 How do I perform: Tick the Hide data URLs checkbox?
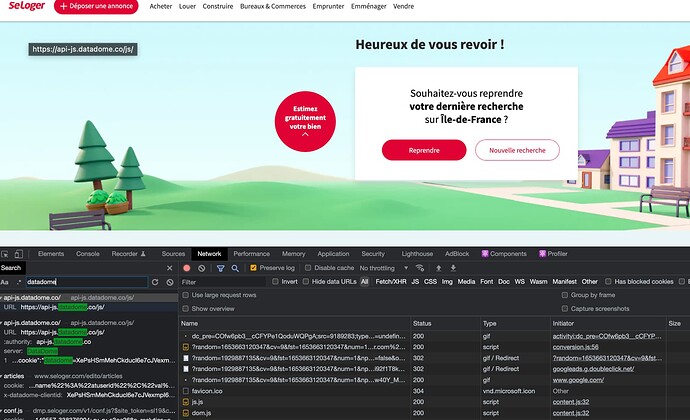306,282
